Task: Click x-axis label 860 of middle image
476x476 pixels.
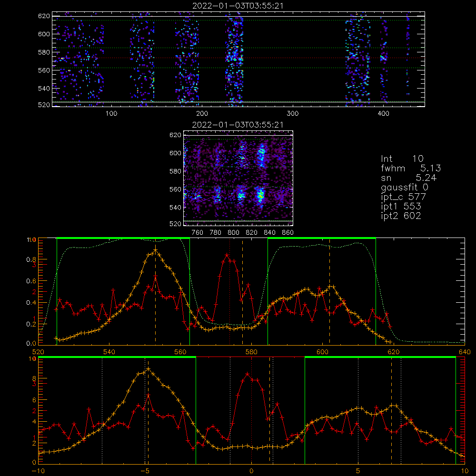Action: coord(288,233)
